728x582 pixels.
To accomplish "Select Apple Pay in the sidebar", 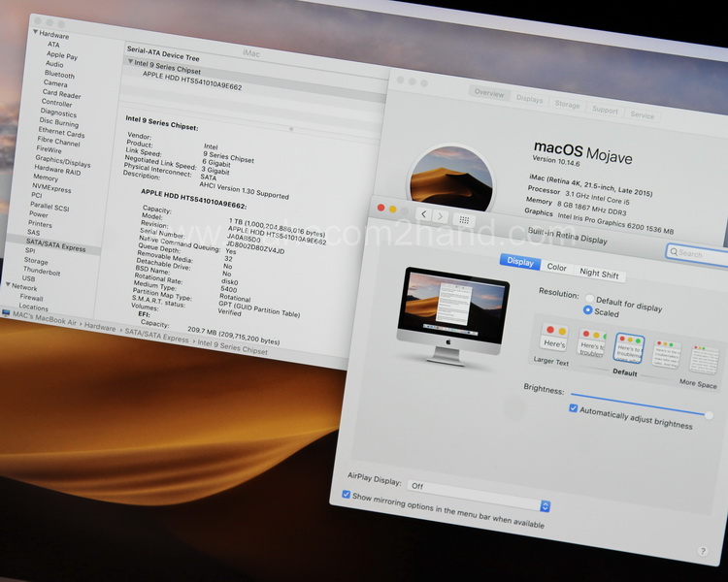I will (62, 55).
